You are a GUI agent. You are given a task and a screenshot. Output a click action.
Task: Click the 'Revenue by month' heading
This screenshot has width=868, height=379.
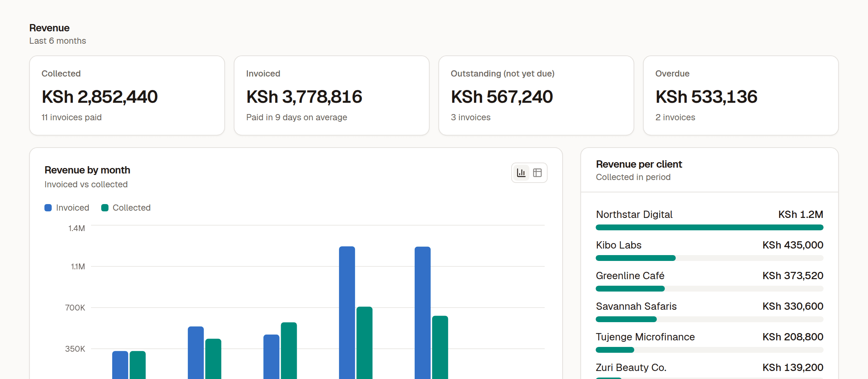(87, 170)
